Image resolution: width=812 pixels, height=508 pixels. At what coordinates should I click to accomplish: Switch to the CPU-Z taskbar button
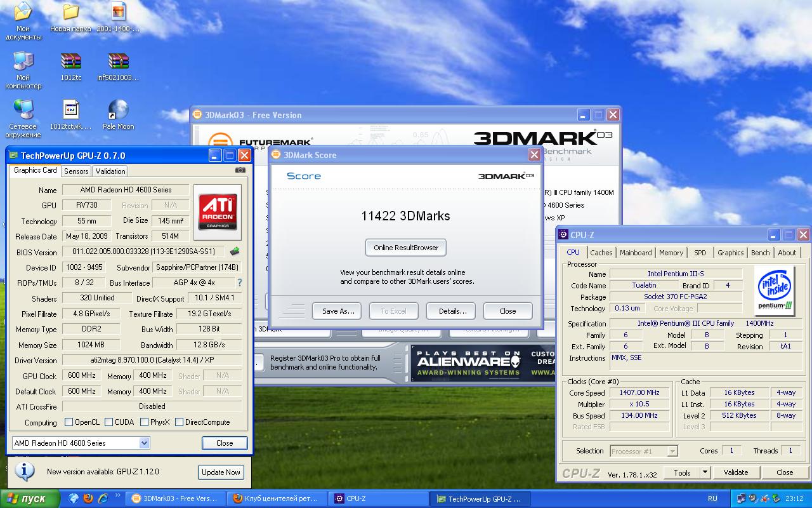click(379, 498)
